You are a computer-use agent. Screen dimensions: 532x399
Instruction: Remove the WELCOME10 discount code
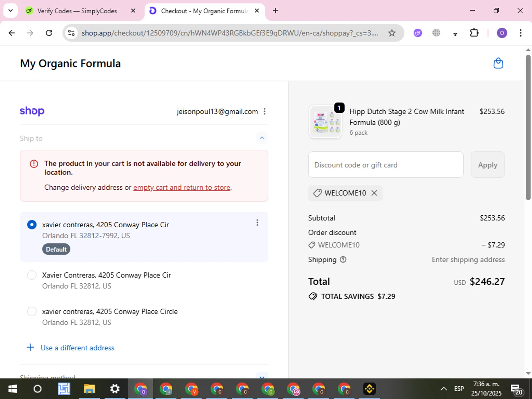(374, 193)
